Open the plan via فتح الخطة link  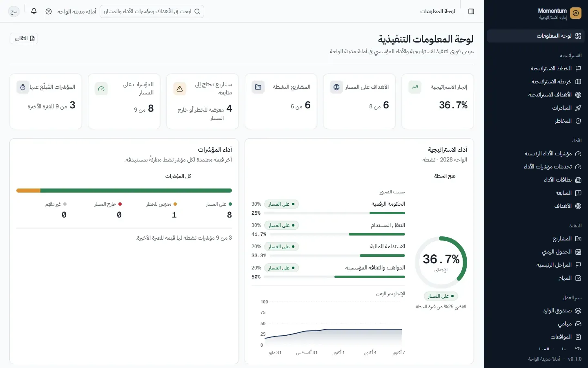pyautogui.click(x=445, y=176)
